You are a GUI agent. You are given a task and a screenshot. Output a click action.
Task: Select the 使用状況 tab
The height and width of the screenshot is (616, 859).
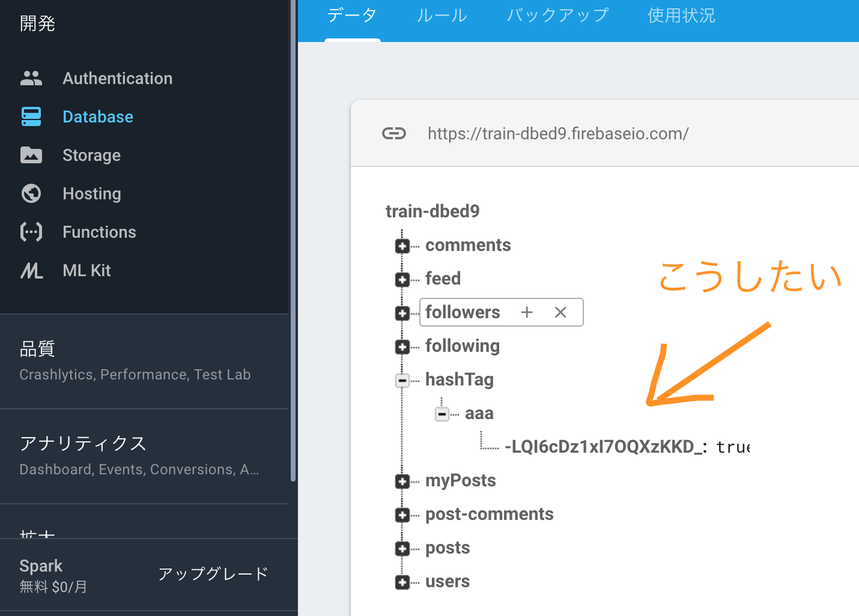tap(681, 16)
